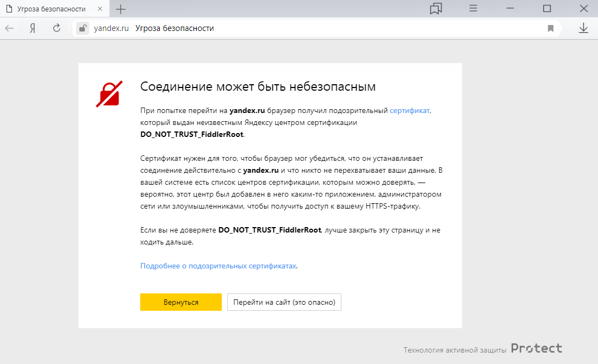The height and width of the screenshot is (364, 598).
Task: Click the unlocked padlock connection icon
Action: 83,28
